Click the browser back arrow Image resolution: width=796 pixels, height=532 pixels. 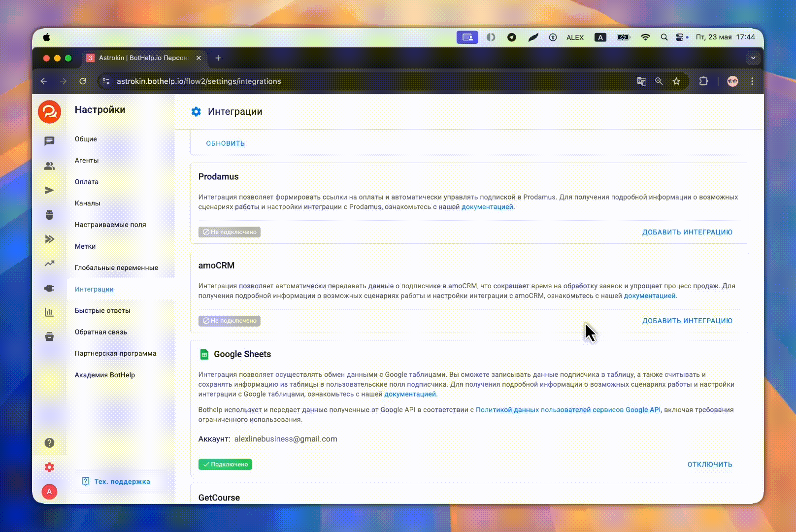coord(44,81)
